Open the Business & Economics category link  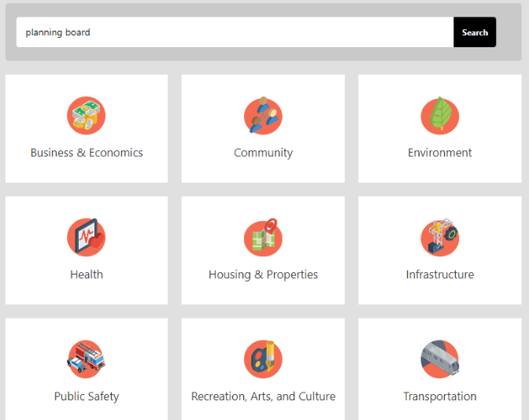pos(87,153)
